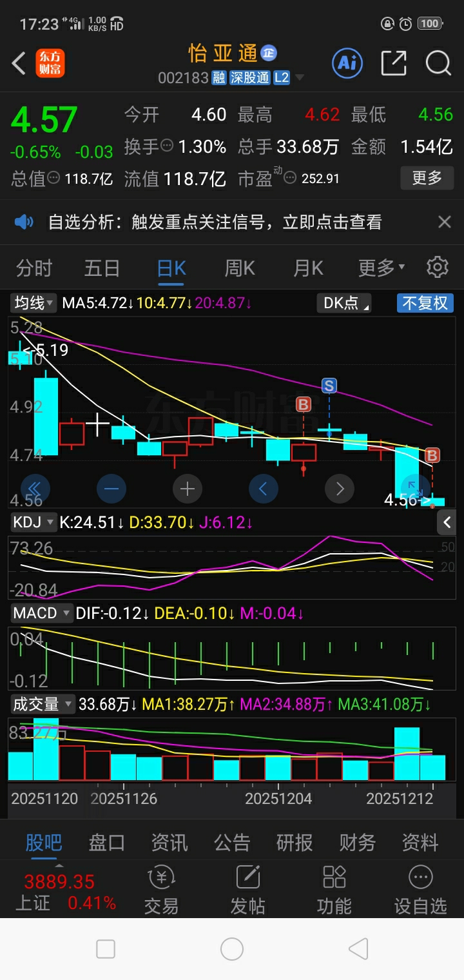This screenshot has height=980, width=464.
Task: Launch the Ai assistant icon
Action: [x=347, y=63]
